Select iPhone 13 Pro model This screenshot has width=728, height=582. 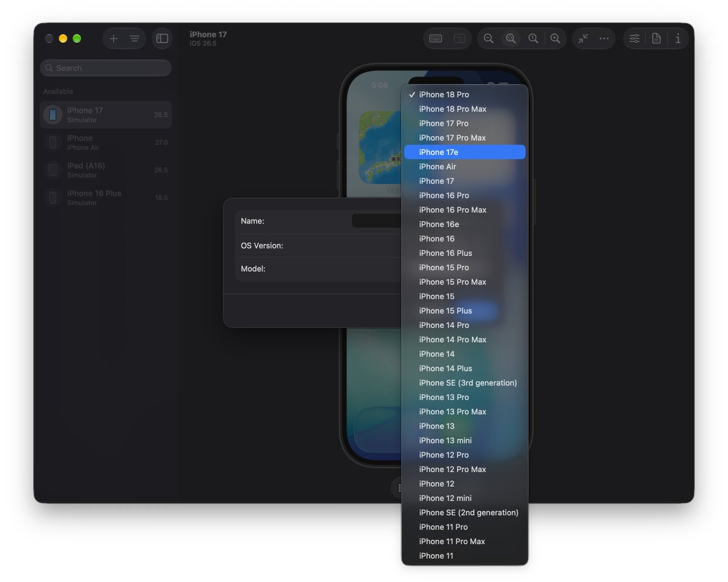tap(465, 398)
